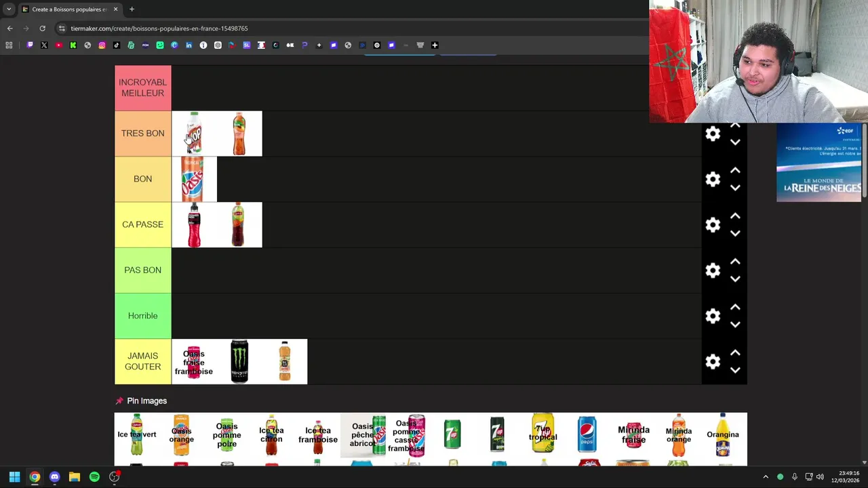Screen dimensions: 868x488
Task: Open the SL bookmark
Action: [x=246, y=45]
